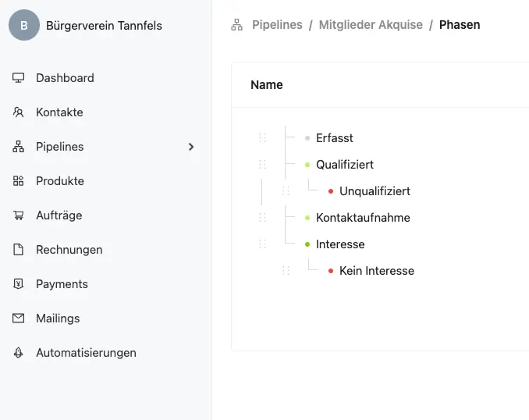Select the Kein Interesse phase row
The width and height of the screenshot is (529, 420).
tap(377, 271)
